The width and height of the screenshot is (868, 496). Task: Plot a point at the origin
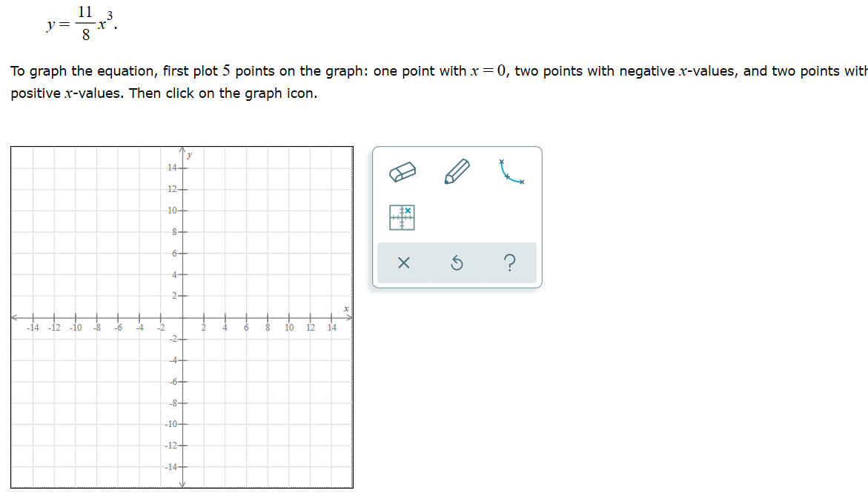coord(183,319)
